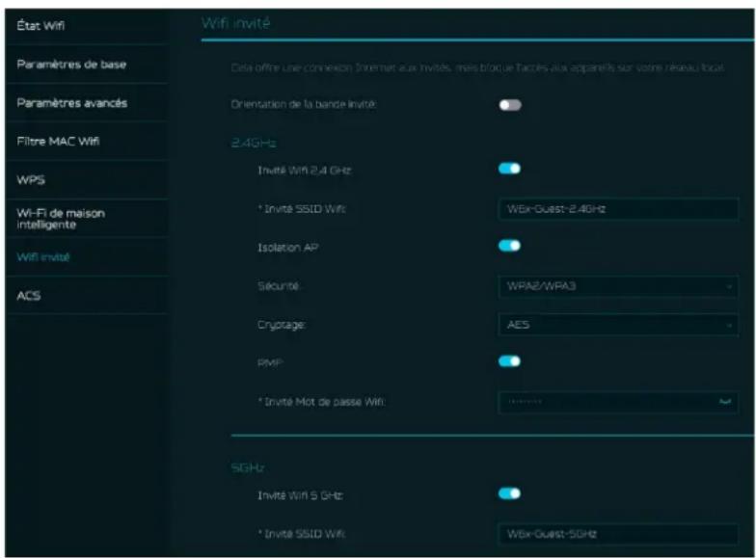756x558 pixels.
Task: Open Wi-Fi de maison intelligente
Action: tap(61, 219)
